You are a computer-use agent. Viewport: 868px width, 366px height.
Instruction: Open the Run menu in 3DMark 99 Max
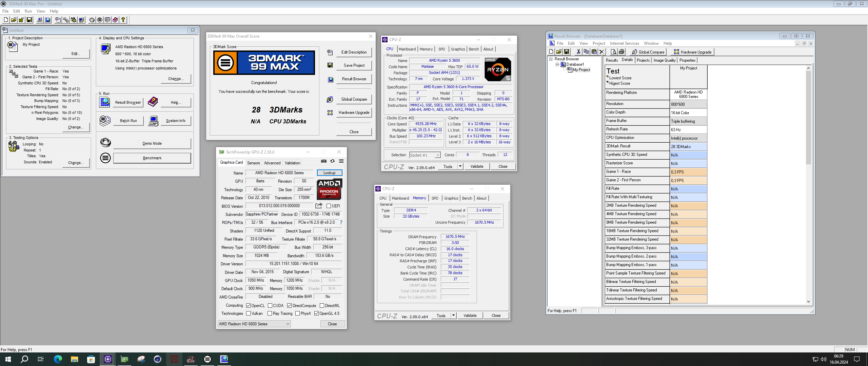(28, 11)
